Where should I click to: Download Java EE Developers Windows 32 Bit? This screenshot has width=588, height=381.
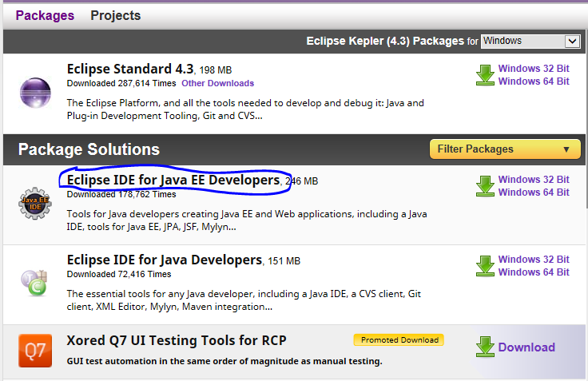534,180
